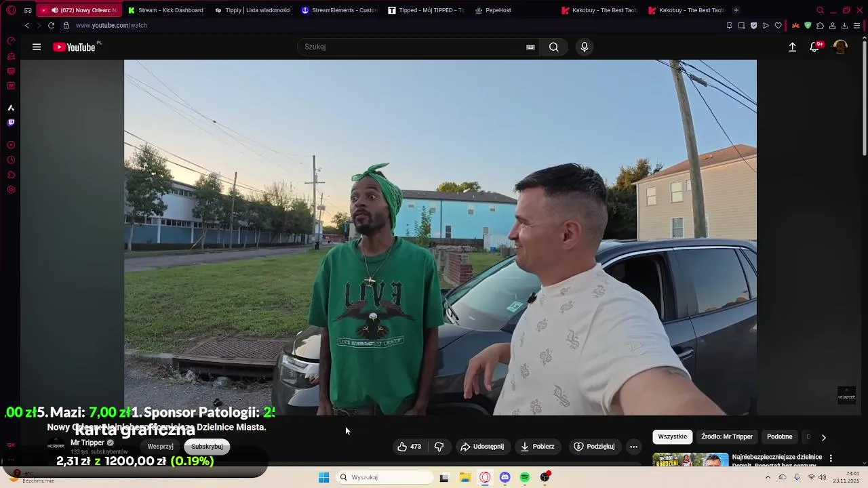
Task: Open more actions three-dot menu
Action: pos(633,447)
